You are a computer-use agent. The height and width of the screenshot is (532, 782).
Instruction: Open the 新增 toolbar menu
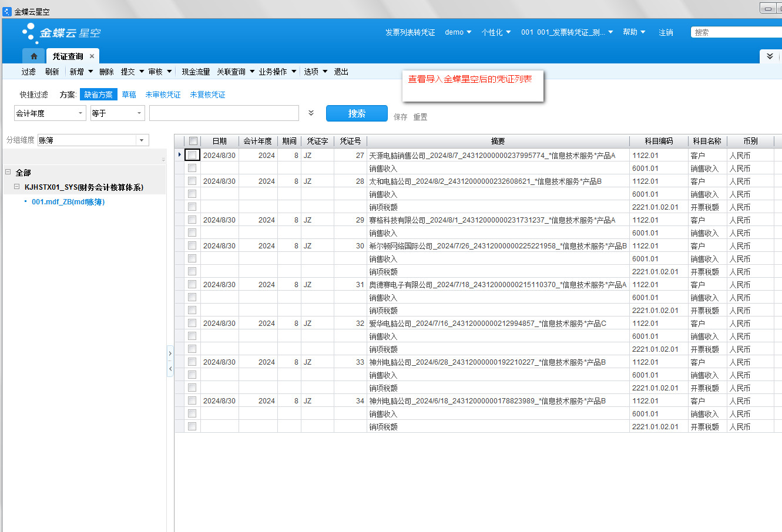(x=81, y=72)
